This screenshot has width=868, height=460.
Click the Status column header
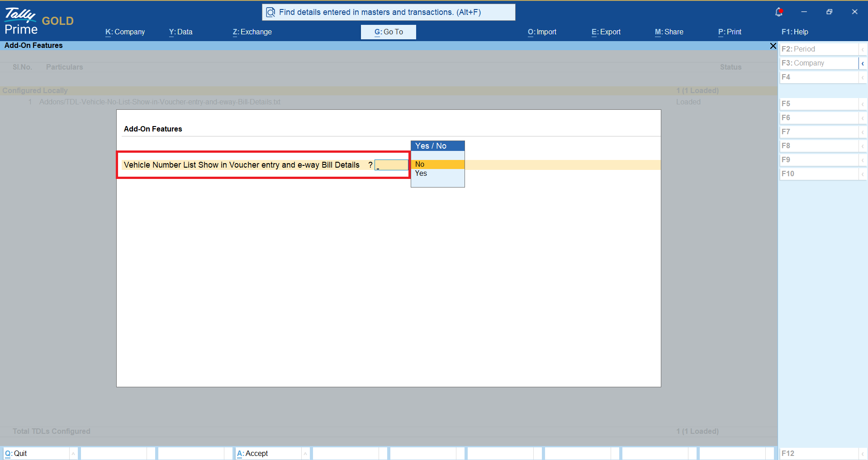[x=730, y=67]
